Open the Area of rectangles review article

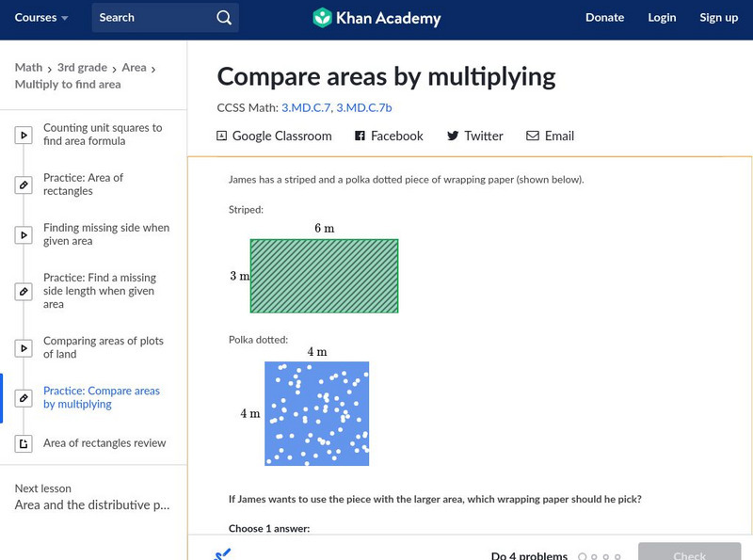tap(104, 443)
